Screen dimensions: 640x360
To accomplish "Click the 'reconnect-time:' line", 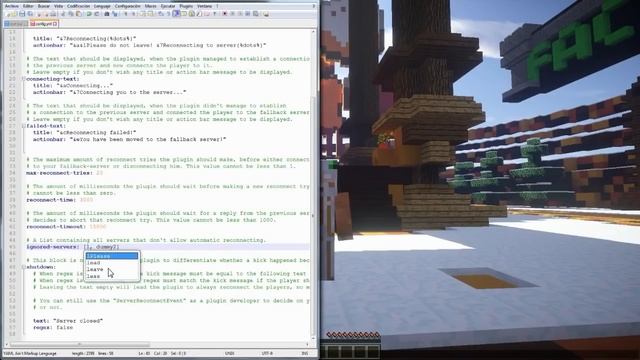I will click(60, 200).
